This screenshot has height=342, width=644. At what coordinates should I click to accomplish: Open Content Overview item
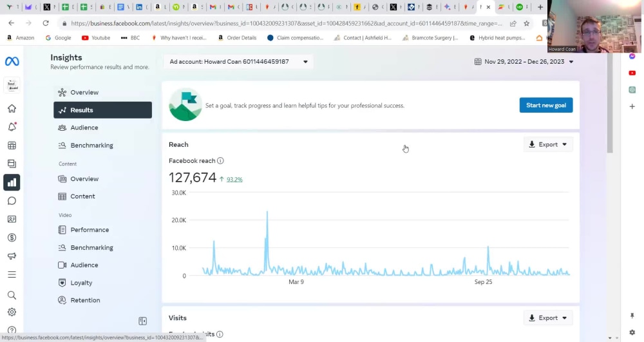[102, 179]
